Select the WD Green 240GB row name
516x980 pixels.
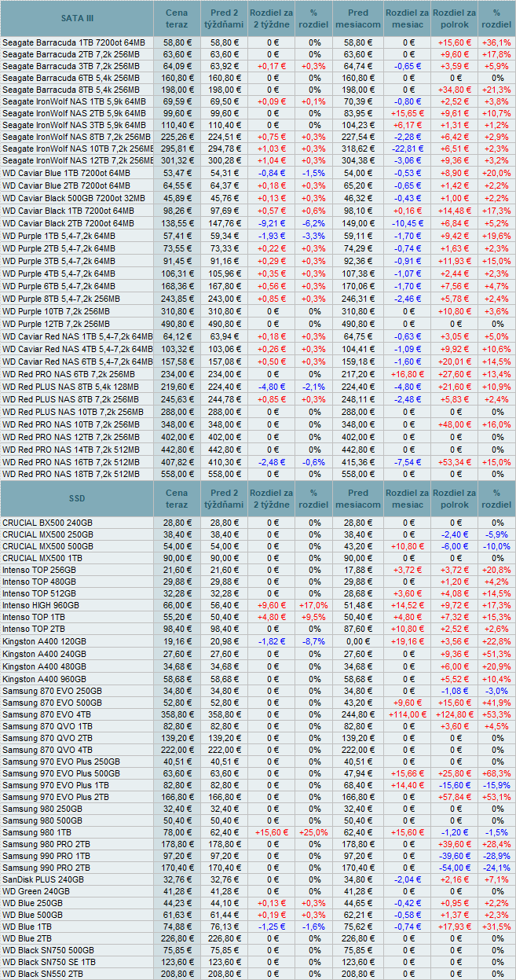point(36,891)
